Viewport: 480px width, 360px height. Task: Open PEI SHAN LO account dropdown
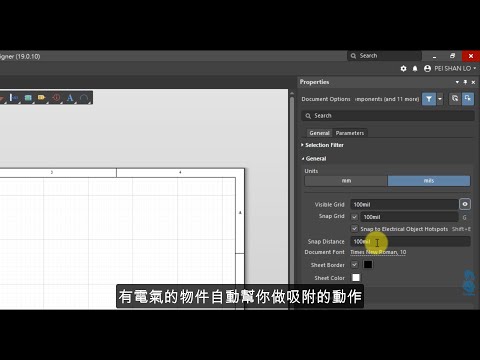455,69
